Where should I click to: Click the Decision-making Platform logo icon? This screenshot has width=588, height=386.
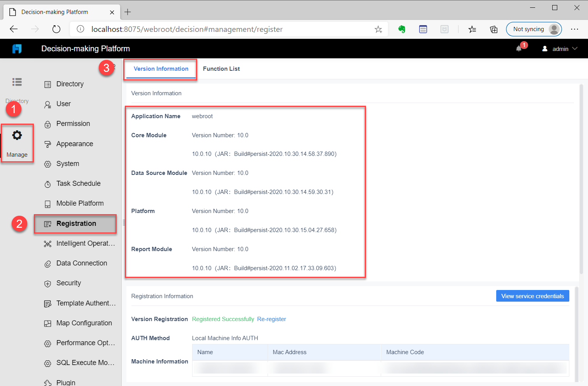[x=17, y=49]
